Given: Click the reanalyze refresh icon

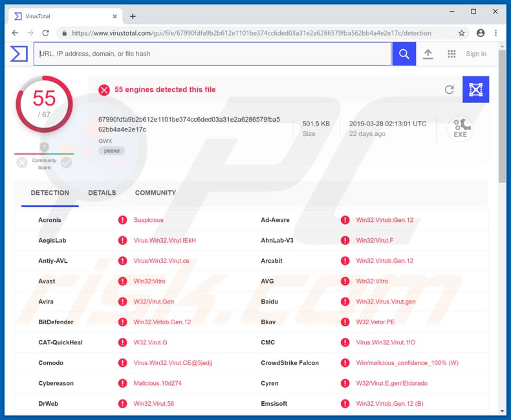Looking at the screenshot, I should click(x=450, y=89).
